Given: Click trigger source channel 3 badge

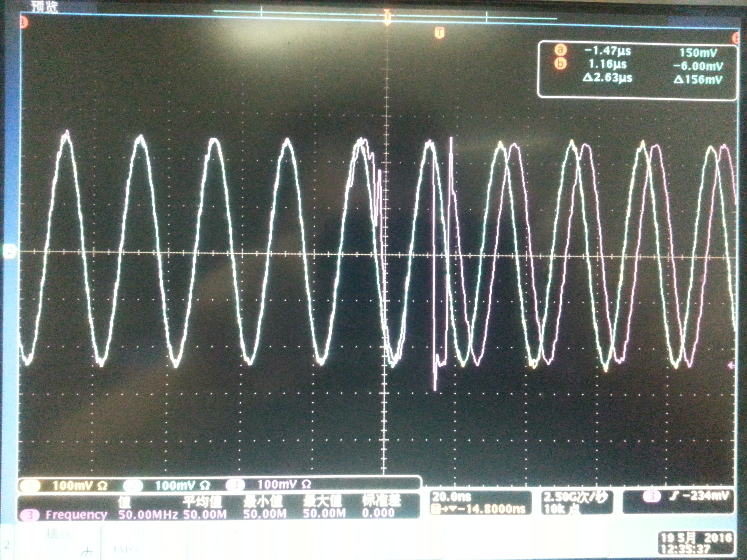Looking at the screenshot, I should 651,496.
